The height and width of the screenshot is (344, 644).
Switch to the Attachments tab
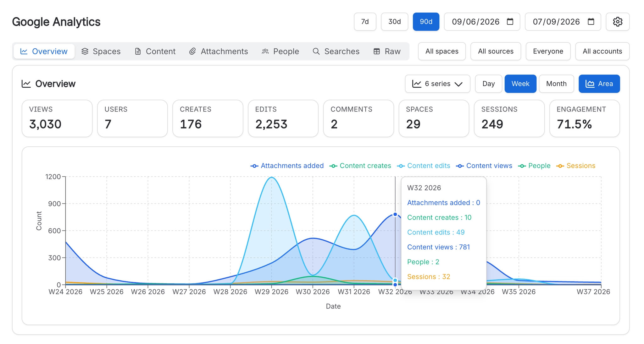[219, 51]
